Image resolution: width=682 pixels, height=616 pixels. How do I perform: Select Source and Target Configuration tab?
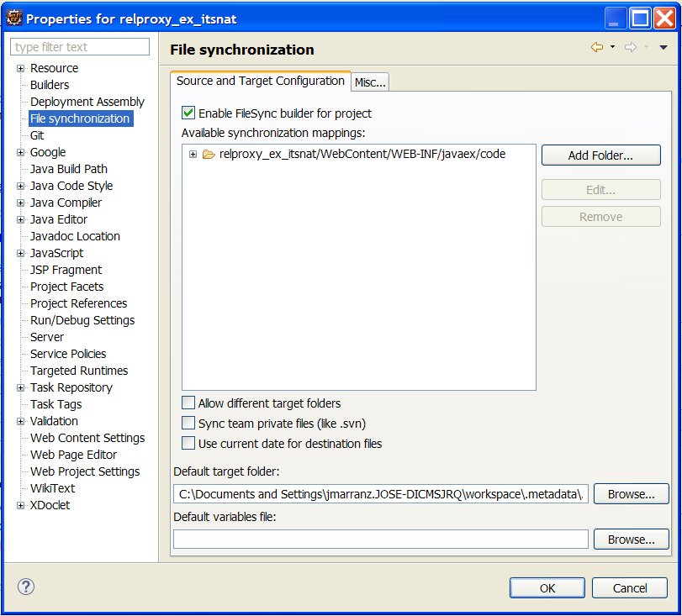coord(260,82)
